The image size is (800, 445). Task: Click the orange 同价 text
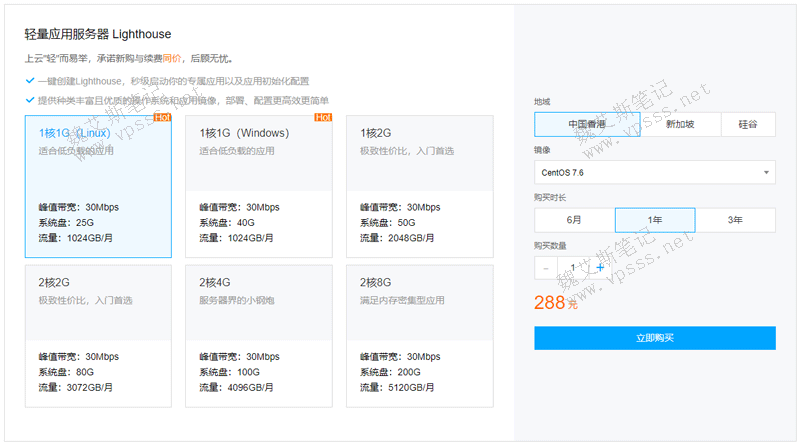[172, 59]
